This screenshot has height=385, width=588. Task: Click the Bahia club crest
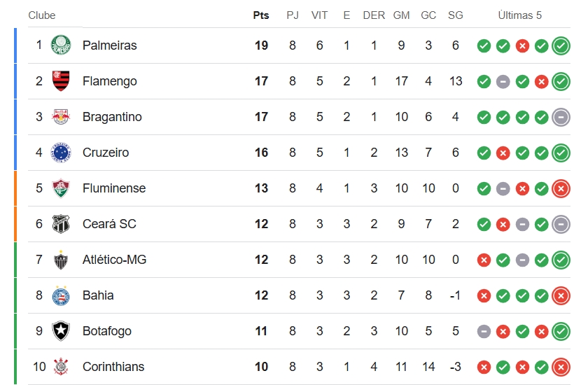point(61,295)
